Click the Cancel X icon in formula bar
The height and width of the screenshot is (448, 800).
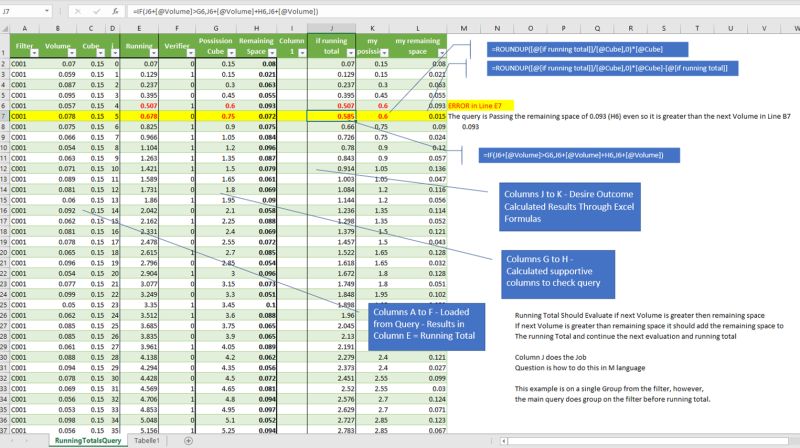pos(78,11)
